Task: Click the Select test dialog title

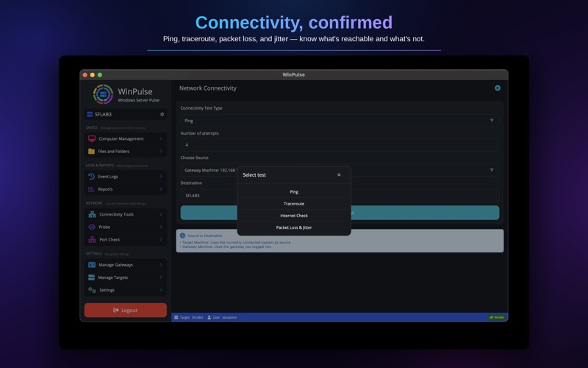Action: (254, 175)
